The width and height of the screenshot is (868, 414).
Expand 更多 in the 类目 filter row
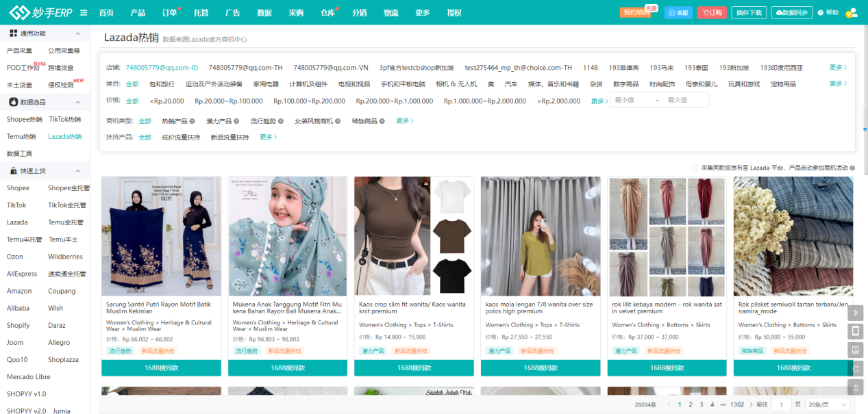pos(839,83)
